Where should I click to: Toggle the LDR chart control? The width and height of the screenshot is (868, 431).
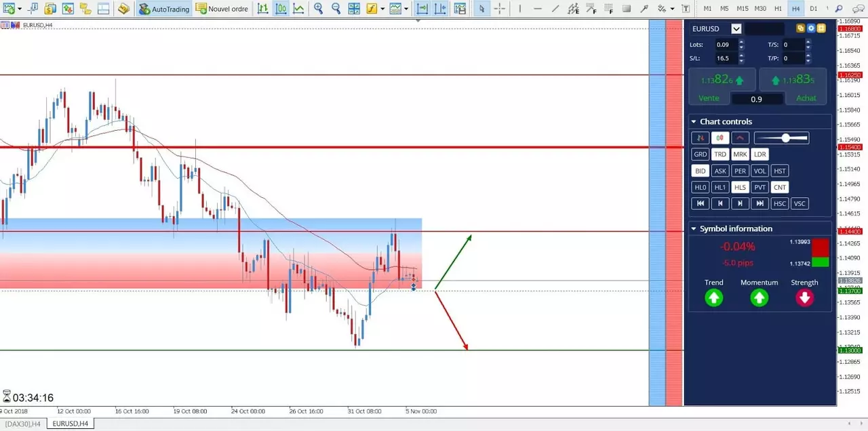[760, 155]
